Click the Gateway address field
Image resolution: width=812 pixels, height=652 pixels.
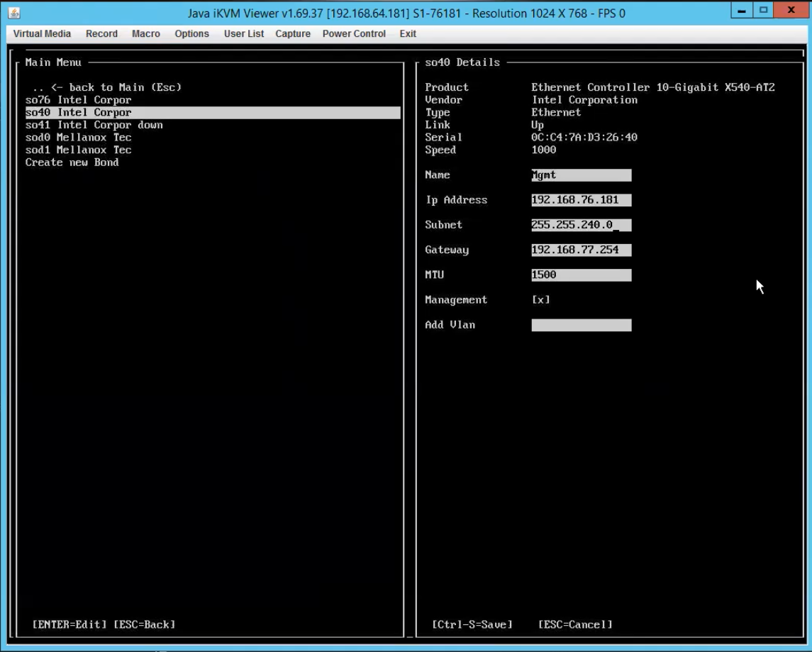pos(580,250)
